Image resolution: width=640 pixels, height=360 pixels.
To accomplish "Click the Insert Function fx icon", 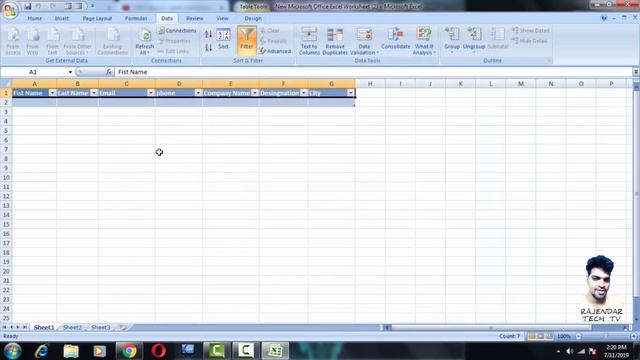I will [x=109, y=72].
